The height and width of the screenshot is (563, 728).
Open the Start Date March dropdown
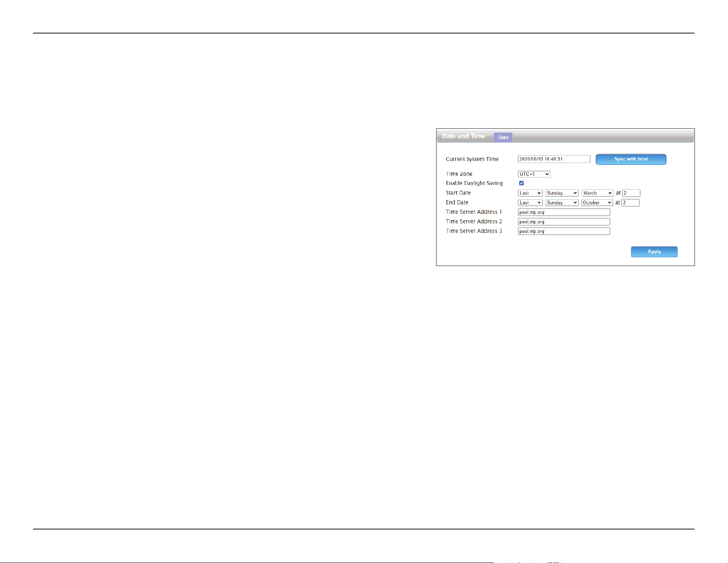click(x=597, y=193)
